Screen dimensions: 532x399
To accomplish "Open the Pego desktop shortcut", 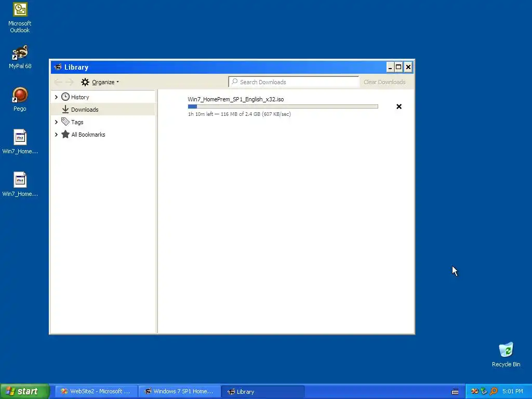I will point(20,99).
